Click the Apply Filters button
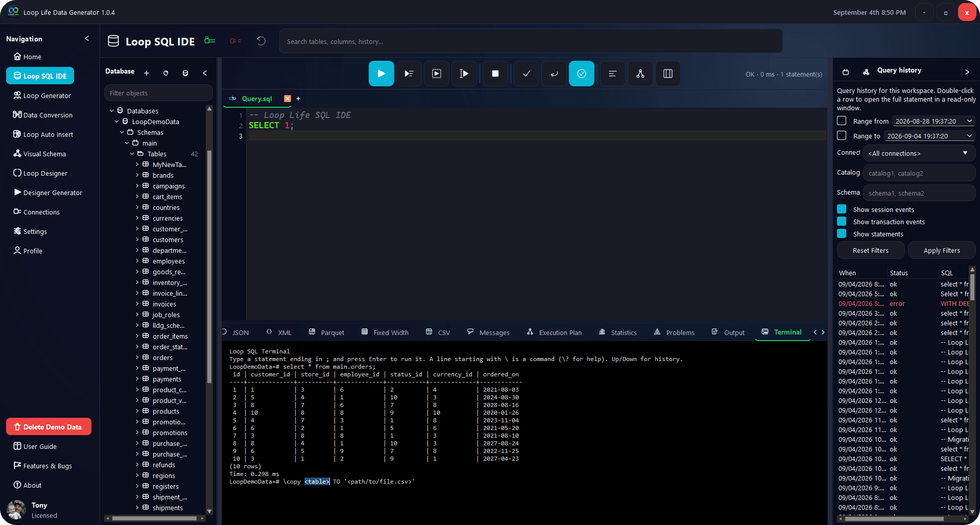This screenshot has height=525, width=980. click(x=942, y=250)
